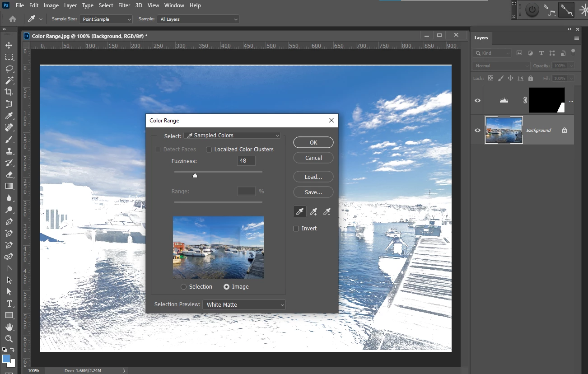Choose the Selection radio button
588x374 pixels.
pos(183,287)
